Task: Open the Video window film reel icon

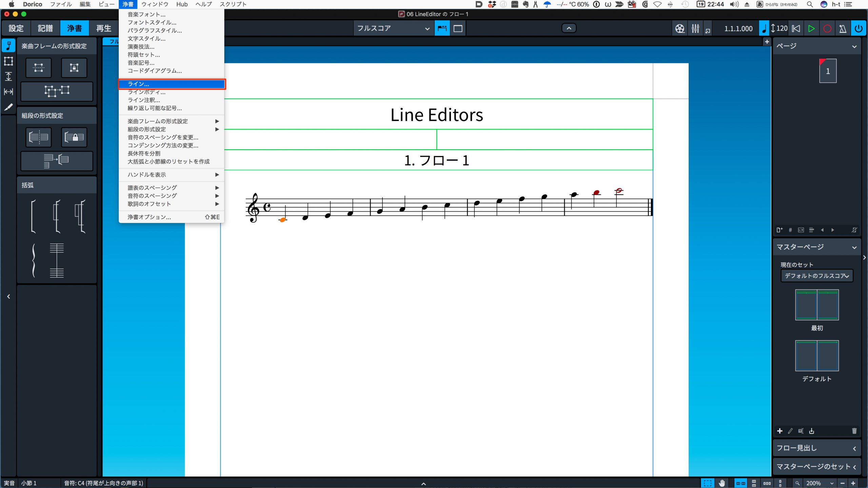Action: coord(679,28)
